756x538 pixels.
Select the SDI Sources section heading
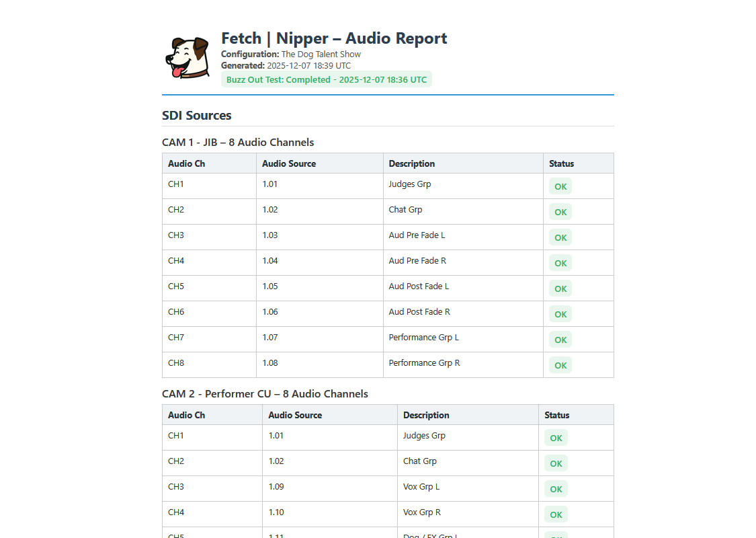196,115
